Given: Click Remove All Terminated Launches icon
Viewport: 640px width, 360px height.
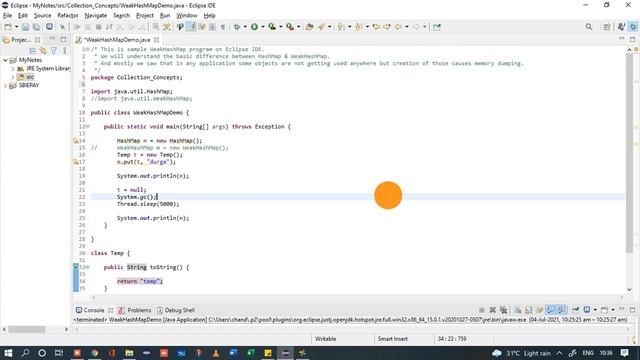Looking at the screenshot, I should 503,310.
